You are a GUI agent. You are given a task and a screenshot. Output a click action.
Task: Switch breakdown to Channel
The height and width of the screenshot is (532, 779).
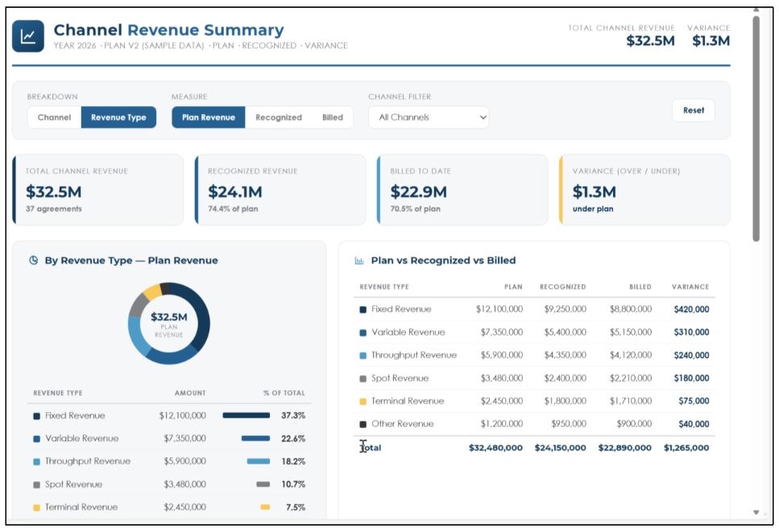[54, 118]
